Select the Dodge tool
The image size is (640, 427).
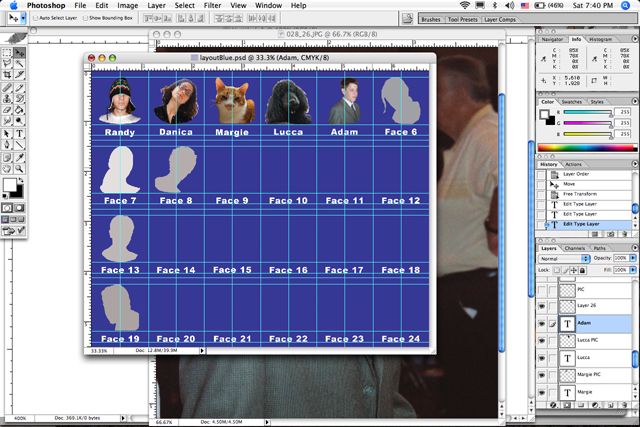(x=19, y=121)
